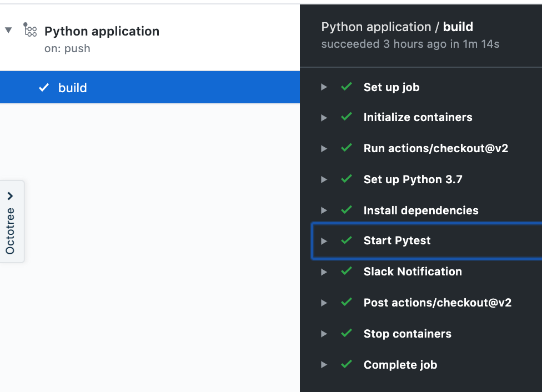Viewport: 542px width, 392px height.
Task: Click the Initialize containers step label
Action: (x=418, y=117)
